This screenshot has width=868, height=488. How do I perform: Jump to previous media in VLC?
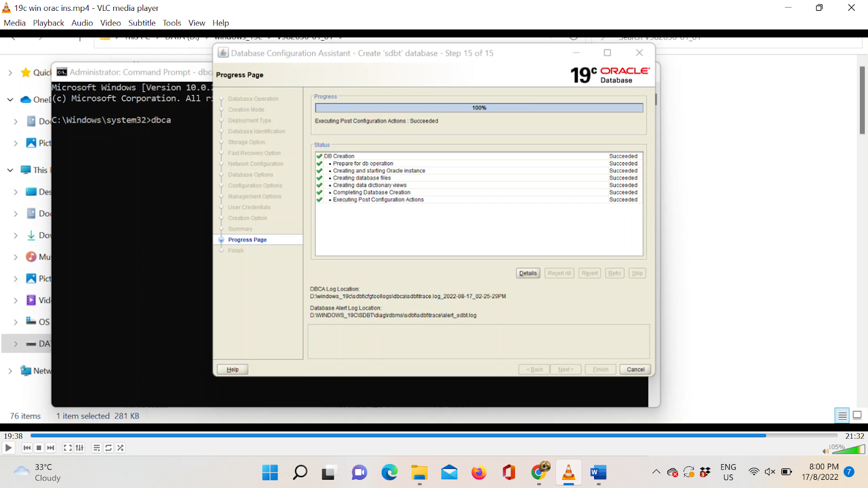click(x=27, y=448)
